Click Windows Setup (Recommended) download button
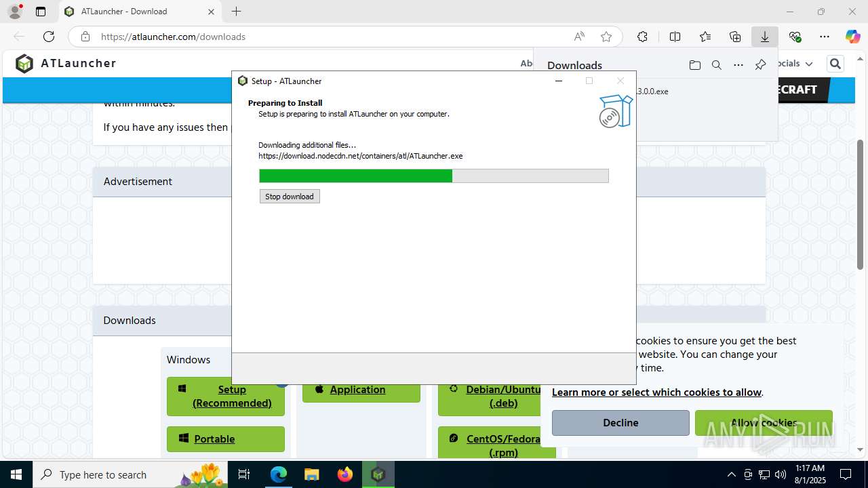 (x=226, y=396)
